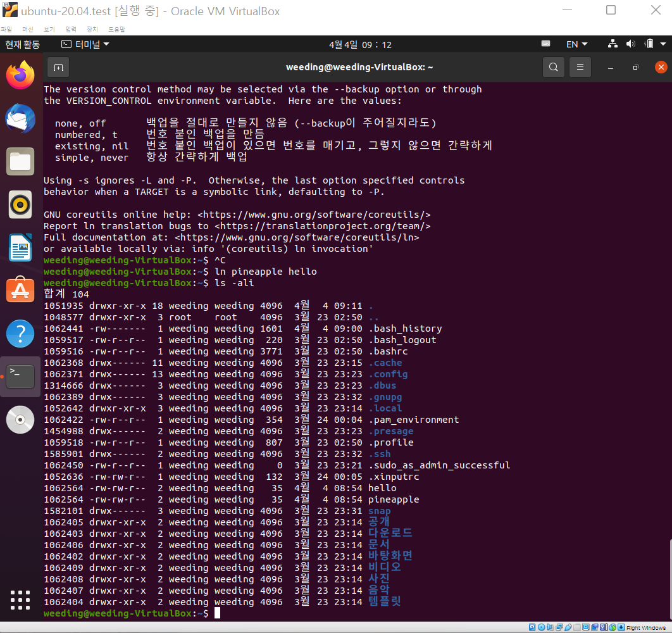Open the VirtualBox 장치 menu

click(92, 29)
